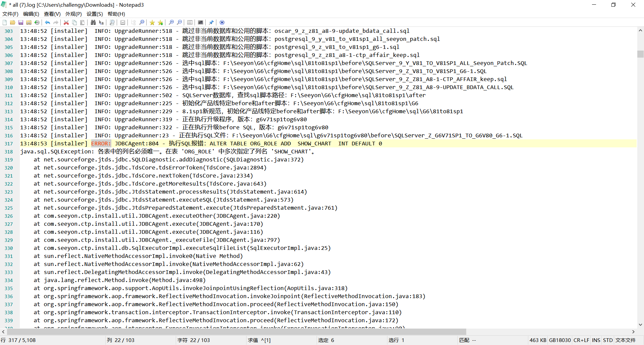Toggle the INS insert mode indicator
This screenshot has width=644, height=345.
596,340
